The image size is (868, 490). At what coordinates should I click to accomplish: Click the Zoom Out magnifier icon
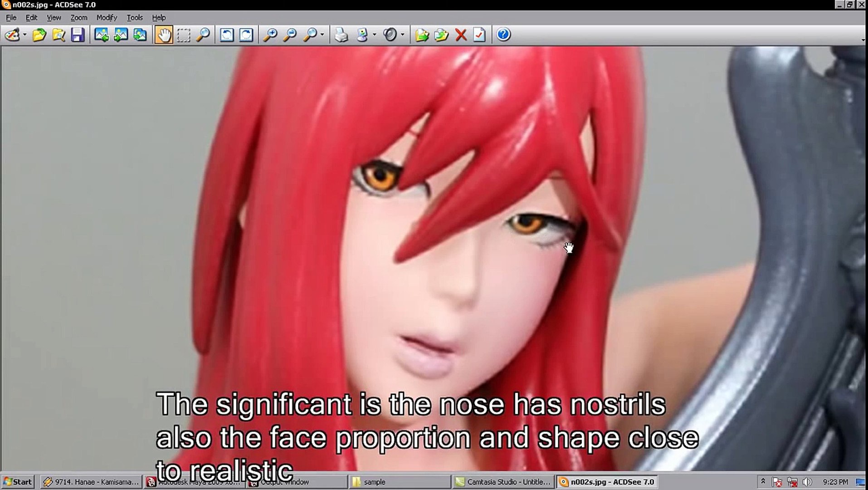coord(289,34)
